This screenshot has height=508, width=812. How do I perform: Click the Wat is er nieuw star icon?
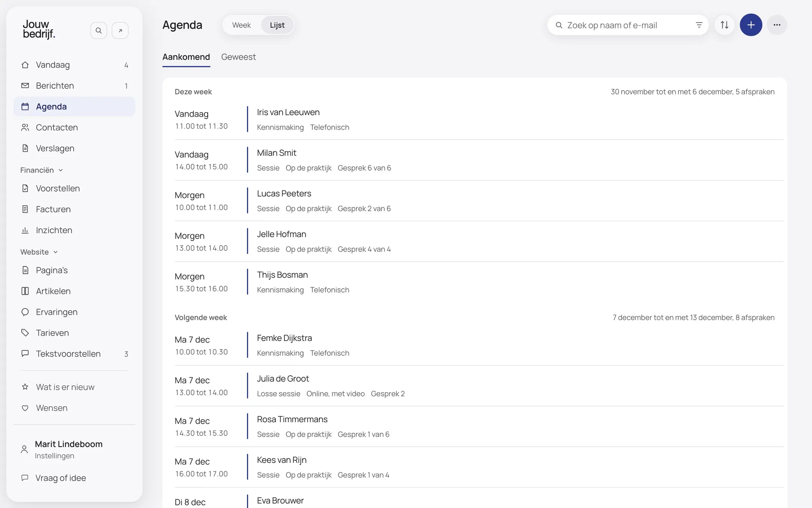pyautogui.click(x=25, y=387)
